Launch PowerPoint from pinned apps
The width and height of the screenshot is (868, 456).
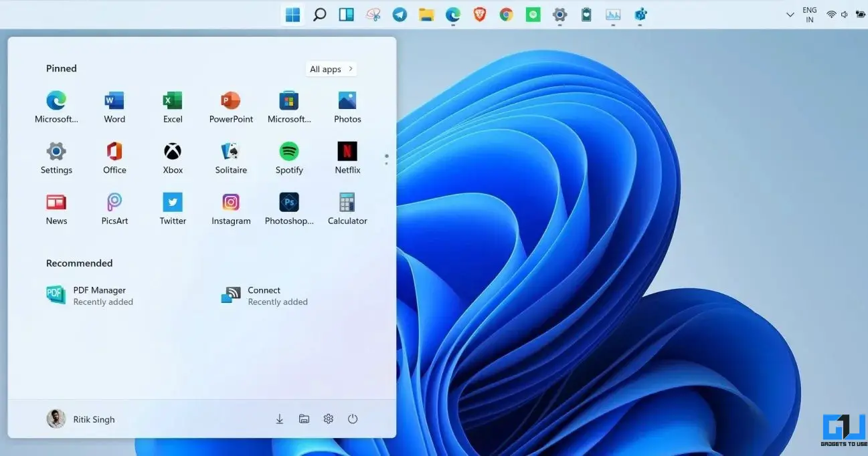(x=231, y=107)
